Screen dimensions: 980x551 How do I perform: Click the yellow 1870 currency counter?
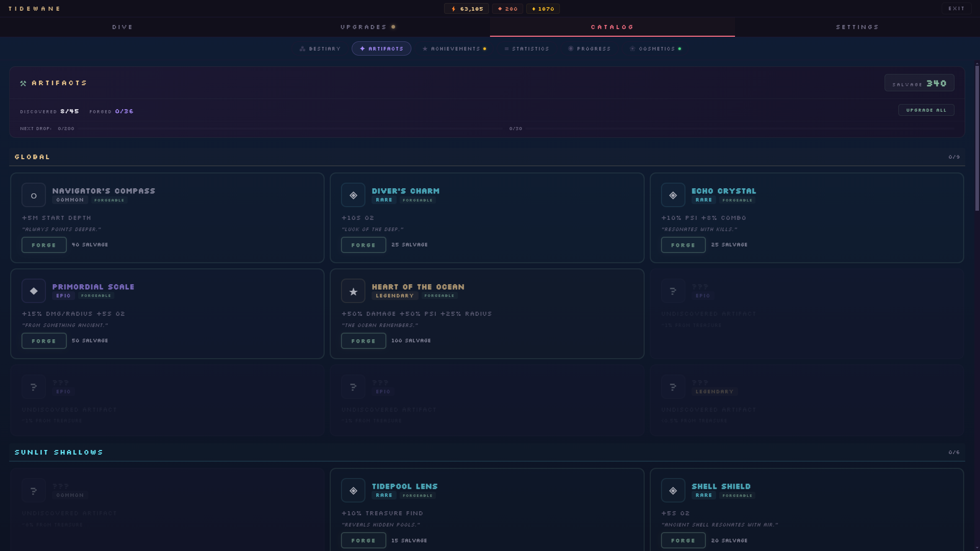click(x=543, y=9)
